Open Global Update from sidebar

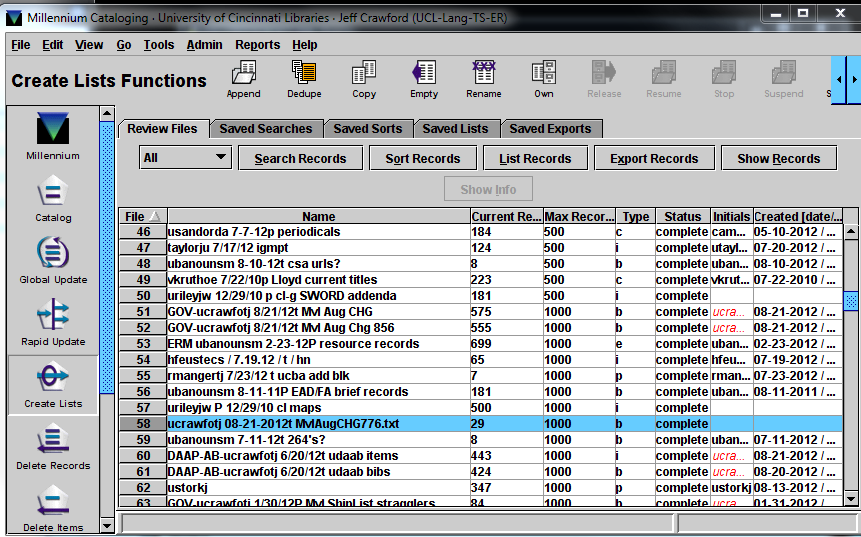(53, 259)
